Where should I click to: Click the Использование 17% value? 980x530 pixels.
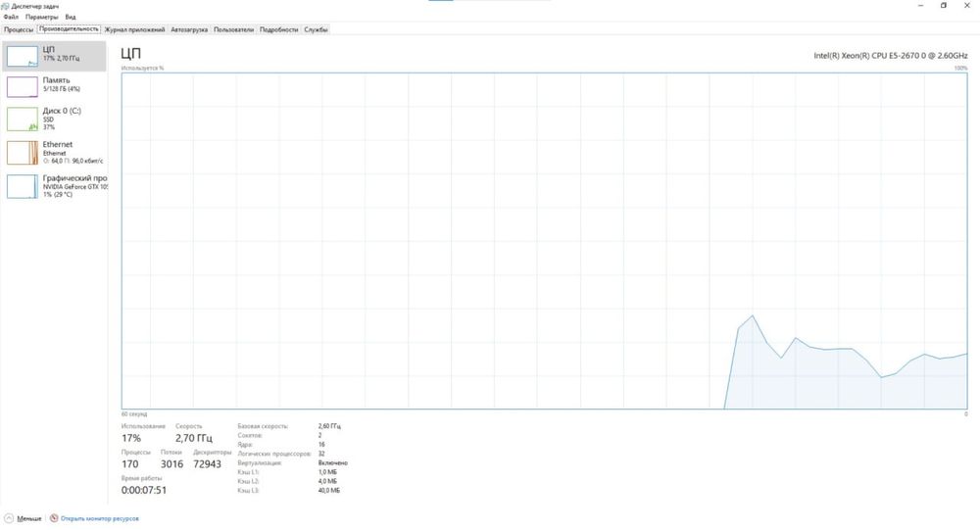131,438
